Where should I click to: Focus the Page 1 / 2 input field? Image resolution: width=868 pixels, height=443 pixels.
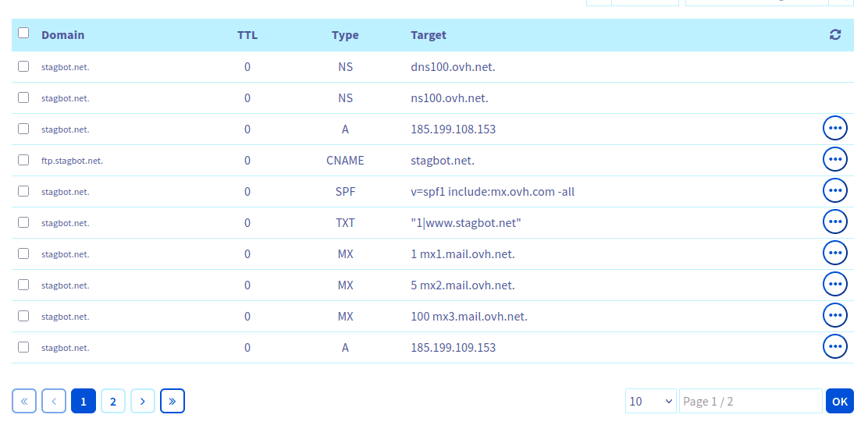coord(751,401)
